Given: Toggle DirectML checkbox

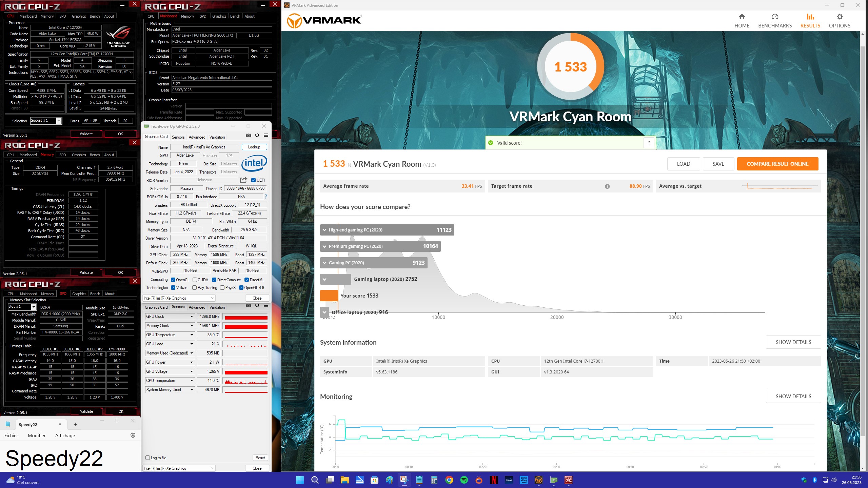Looking at the screenshot, I should pos(247,280).
